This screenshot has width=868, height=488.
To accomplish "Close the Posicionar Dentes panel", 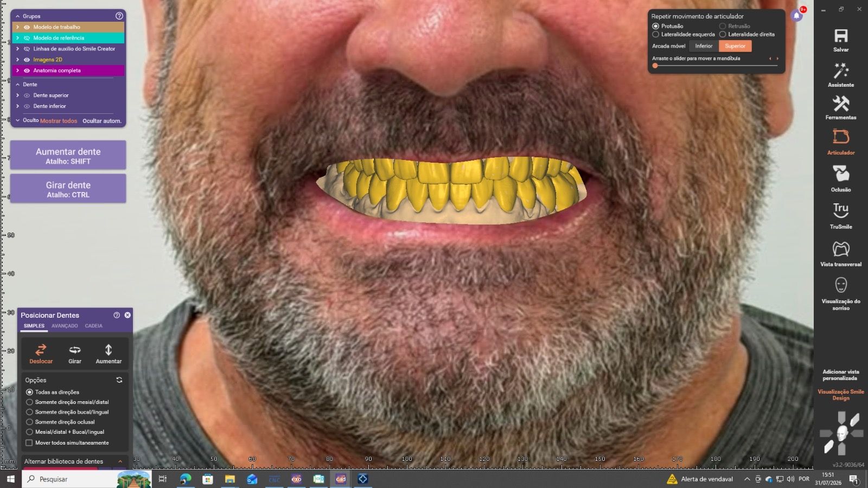I will coord(127,315).
